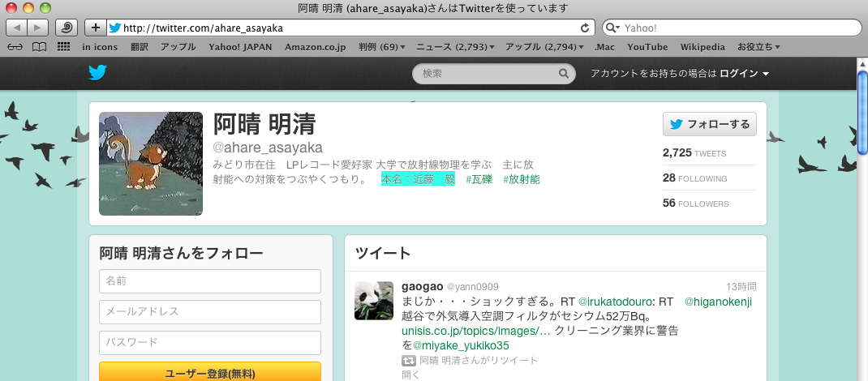
Task: Click the magnifier icon in Twitter search
Action: click(563, 73)
